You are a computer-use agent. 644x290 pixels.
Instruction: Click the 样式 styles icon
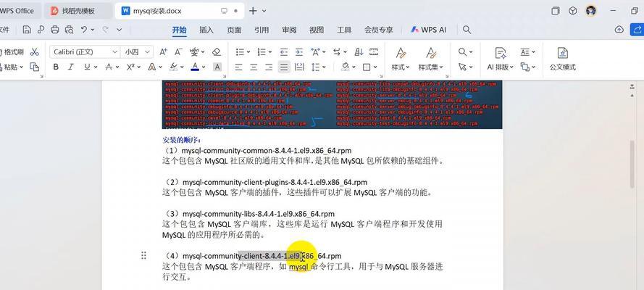[x=401, y=59]
